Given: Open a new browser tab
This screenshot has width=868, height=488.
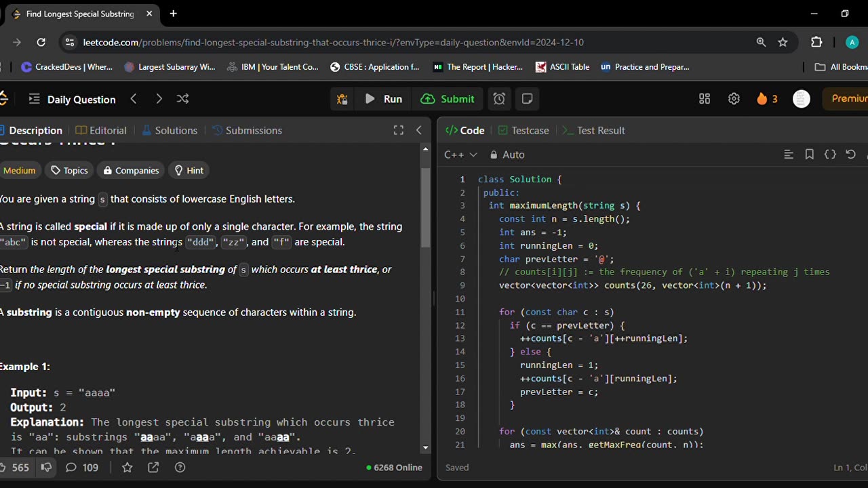Looking at the screenshot, I should click(174, 14).
